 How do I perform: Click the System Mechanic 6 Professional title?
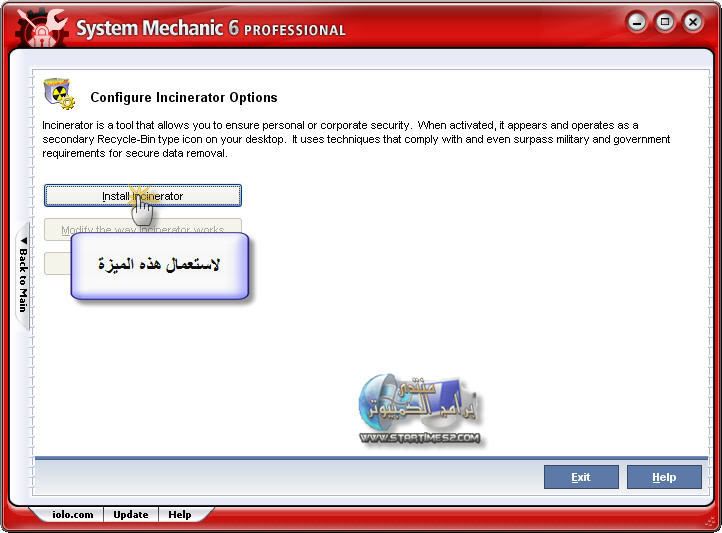211,28
